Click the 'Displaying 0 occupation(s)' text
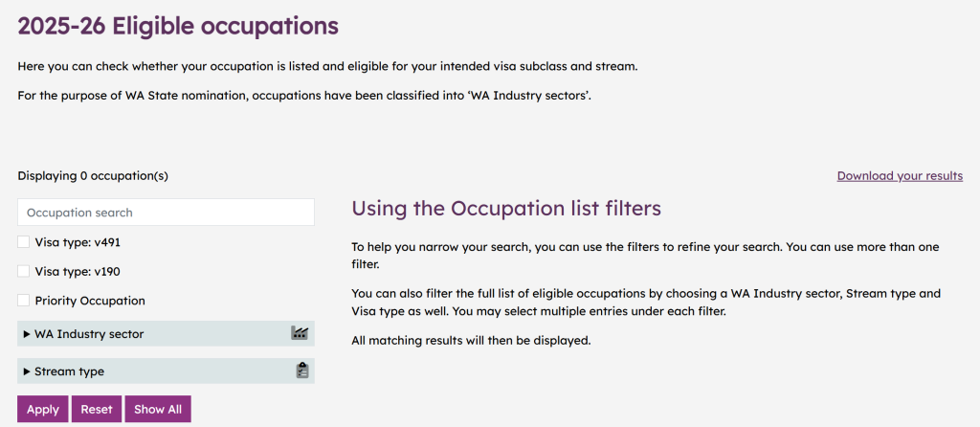This screenshot has width=980, height=427. [x=93, y=176]
